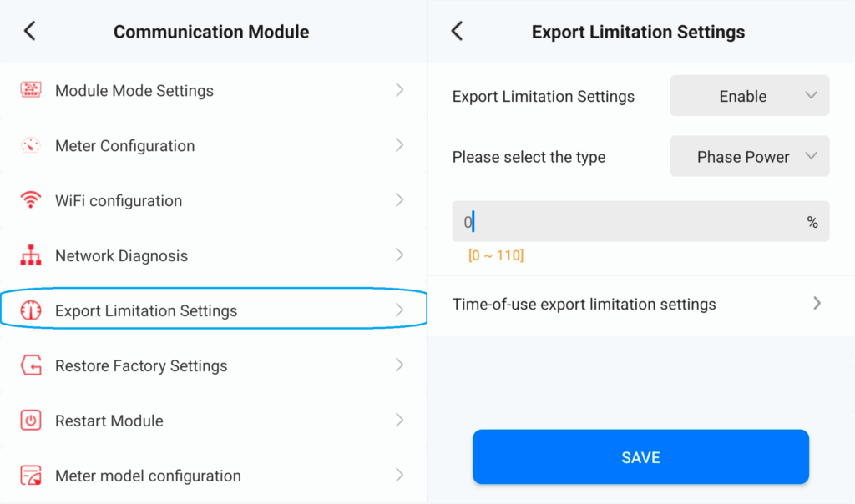Tap the WiFi configuration signal icon
This screenshot has width=855, height=504.
[31, 200]
